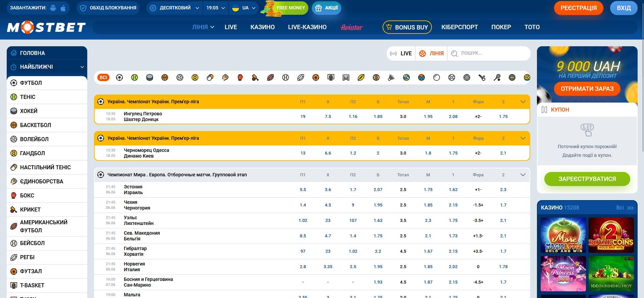
Task: Collapse the Ингулец Петрово league block
Action: point(523,102)
